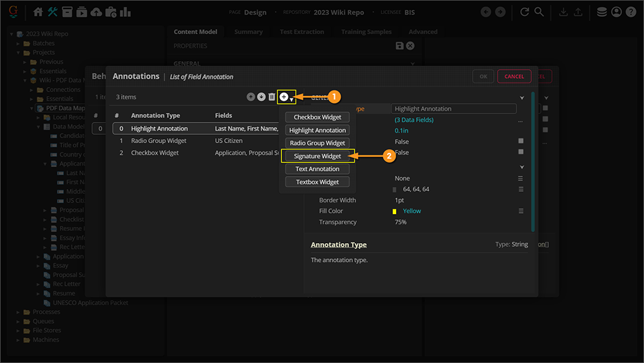Select Checkbox Widget from the add menu

[317, 117]
